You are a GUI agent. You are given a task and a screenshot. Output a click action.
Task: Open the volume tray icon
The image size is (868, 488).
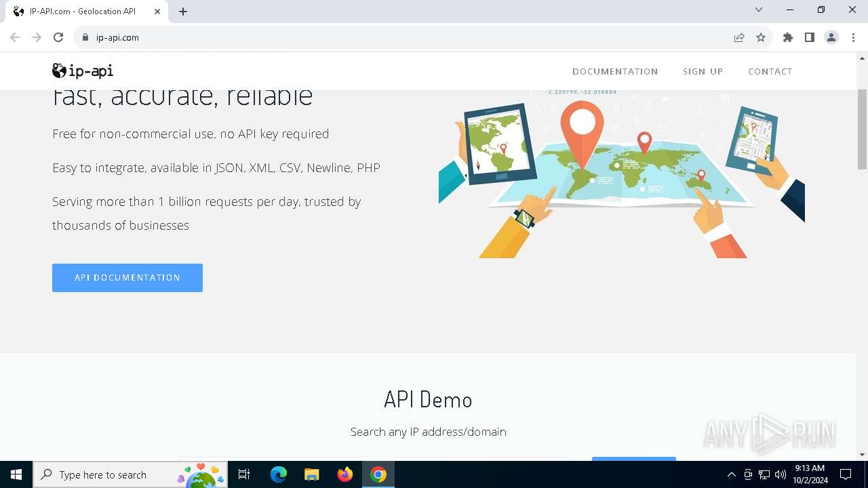coord(781,474)
